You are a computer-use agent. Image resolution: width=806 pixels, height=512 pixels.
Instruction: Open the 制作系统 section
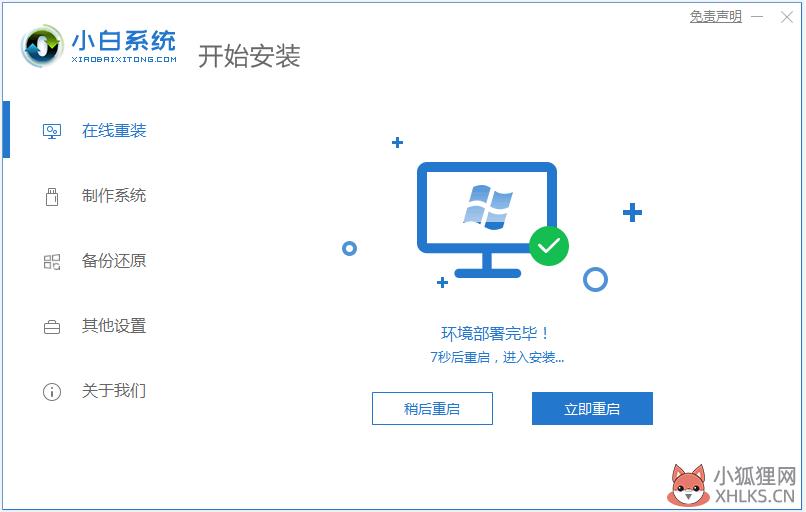pos(95,196)
